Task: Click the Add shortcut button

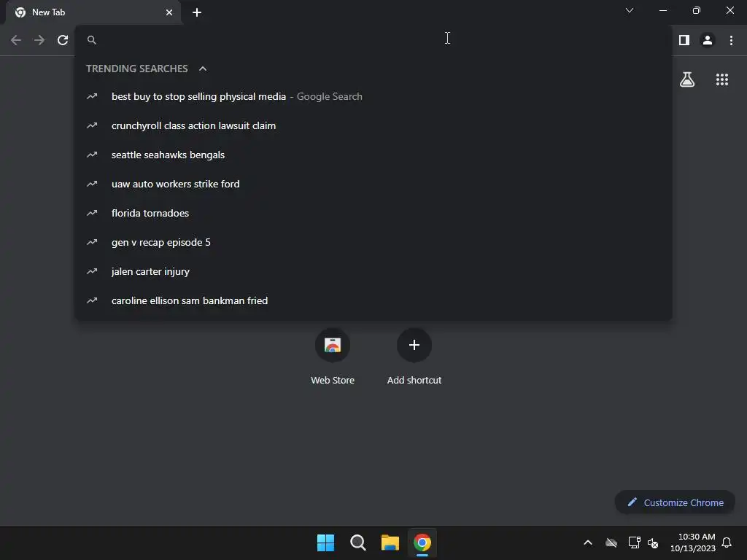Action: click(414, 357)
